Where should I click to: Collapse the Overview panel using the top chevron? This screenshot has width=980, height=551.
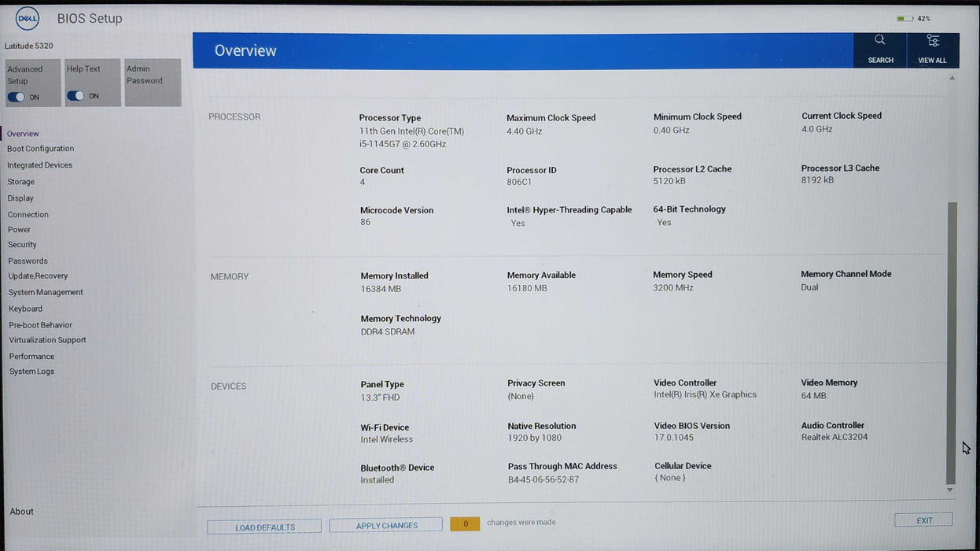point(952,77)
